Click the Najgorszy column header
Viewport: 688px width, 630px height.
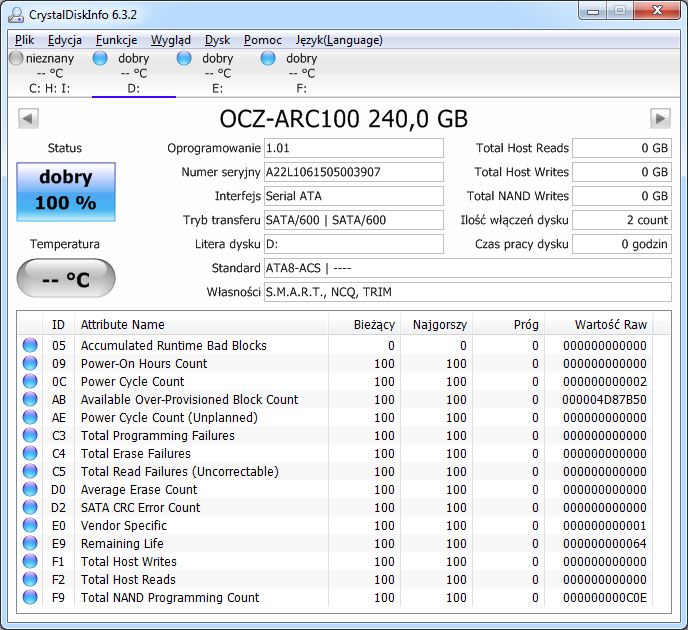pyautogui.click(x=437, y=325)
